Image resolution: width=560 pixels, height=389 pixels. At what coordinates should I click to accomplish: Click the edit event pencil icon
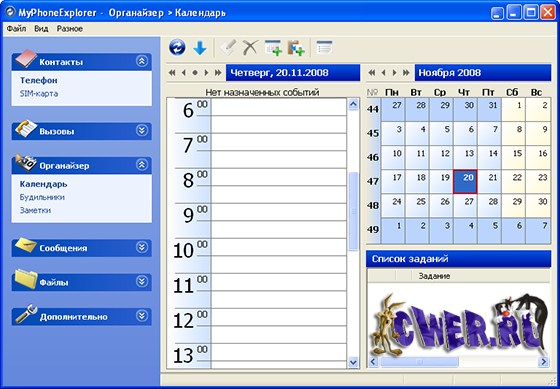[x=228, y=48]
